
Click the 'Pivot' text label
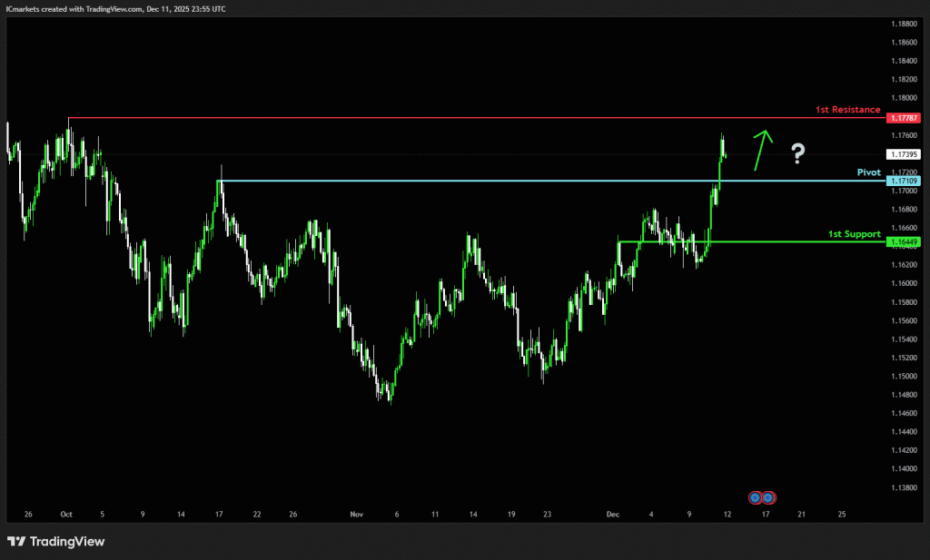coord(869,172)
